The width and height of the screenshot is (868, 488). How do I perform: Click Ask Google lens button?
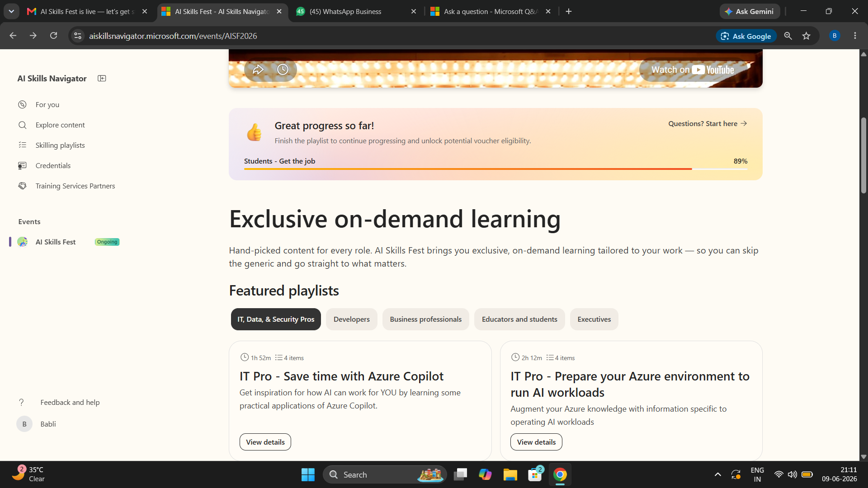pyautogui.click(x=746, y=36)
